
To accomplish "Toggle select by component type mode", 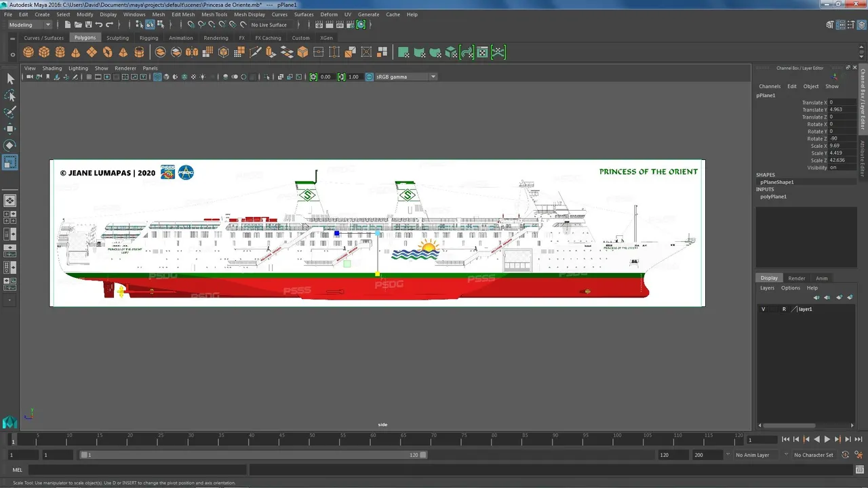I will [160, 24].
